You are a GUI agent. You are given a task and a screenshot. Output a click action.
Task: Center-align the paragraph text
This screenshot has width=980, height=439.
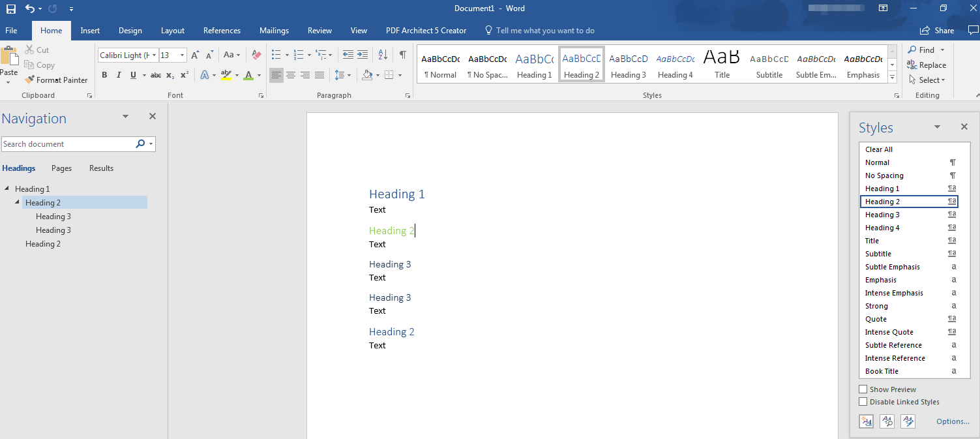[x=291, y=75]
